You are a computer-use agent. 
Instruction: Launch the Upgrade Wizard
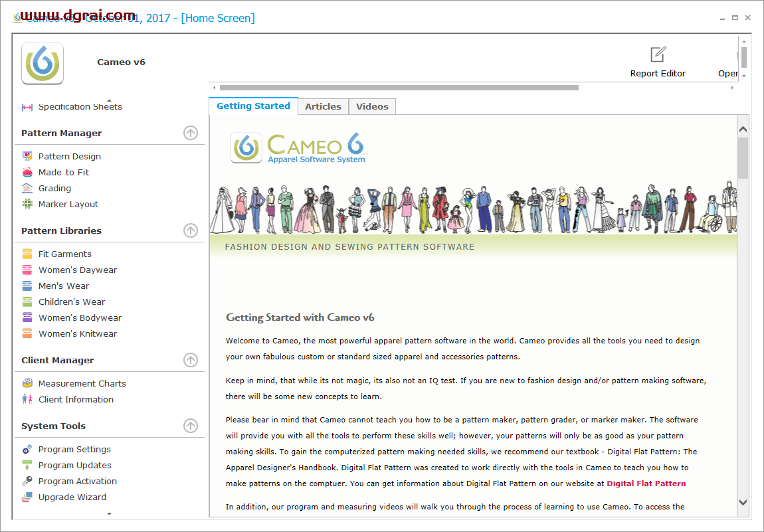pyautogui.click(x=72, y=497)
